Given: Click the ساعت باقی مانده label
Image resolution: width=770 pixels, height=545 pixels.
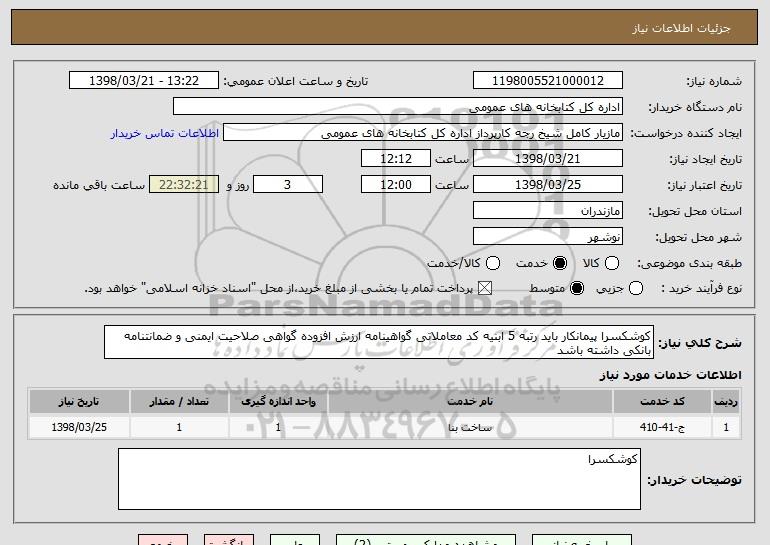Looking at the screenshot, I should pyautogui.click(x=99, y=185).
